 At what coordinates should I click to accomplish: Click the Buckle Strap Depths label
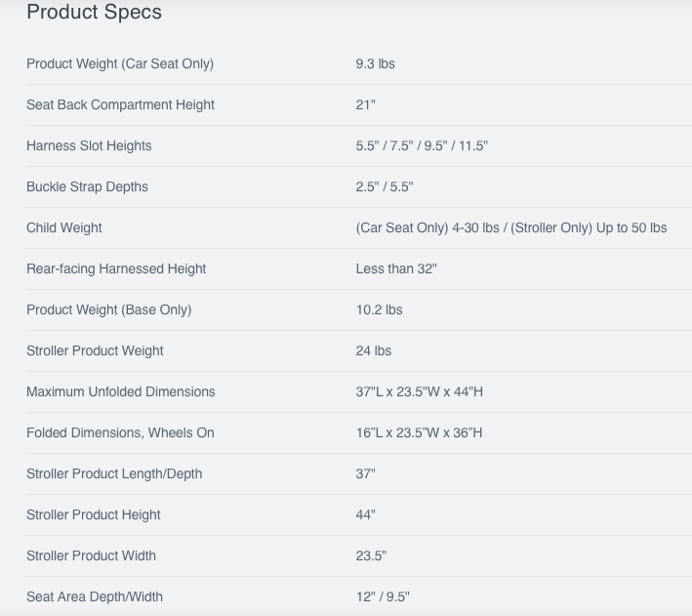click(x=87, y=186)
